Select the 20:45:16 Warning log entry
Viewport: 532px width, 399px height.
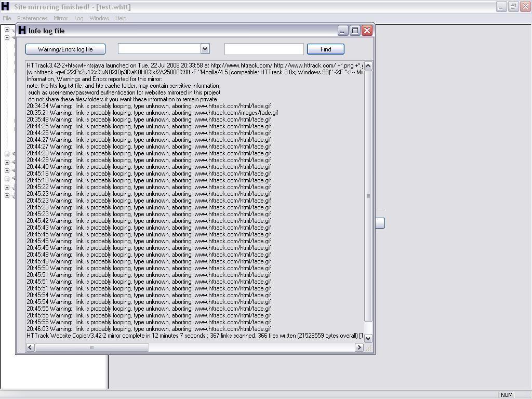pyautogui.click(x=149, y=174)
